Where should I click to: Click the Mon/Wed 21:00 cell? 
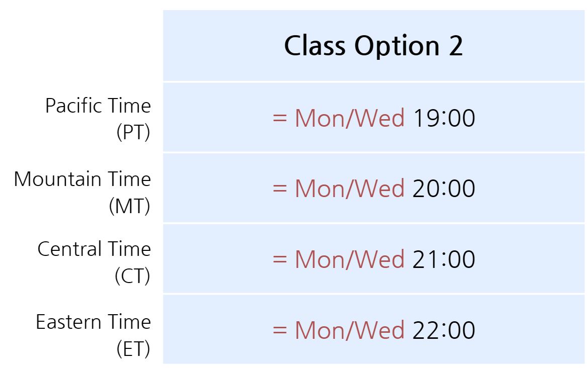tap(373, 259)
